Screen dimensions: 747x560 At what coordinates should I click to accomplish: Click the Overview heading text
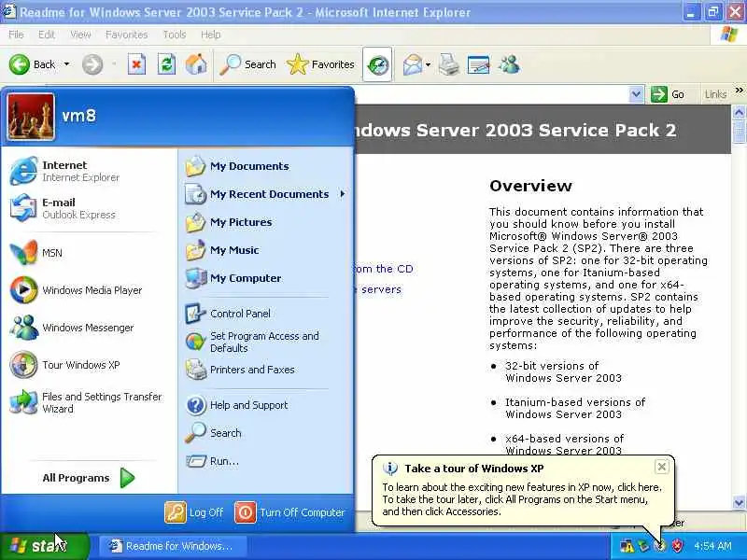click(530, 186)
